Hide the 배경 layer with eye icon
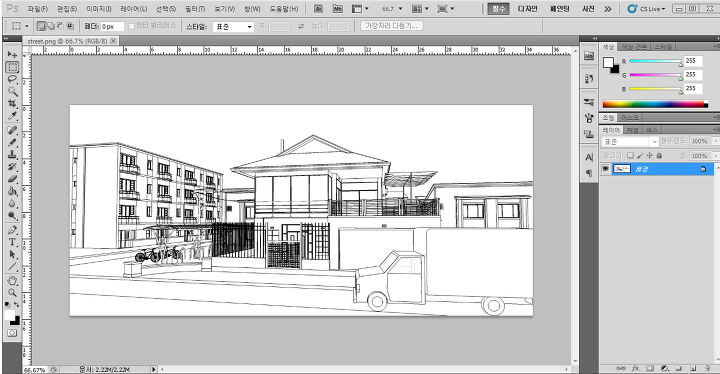 click(606, 169)
